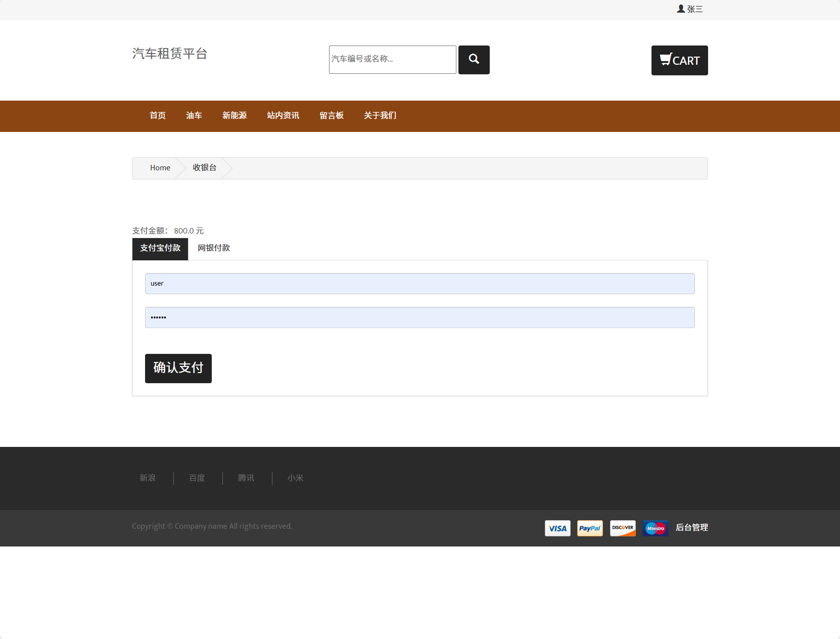Click the VISA payment icon
840x639 pixels.
click(557, 528)
